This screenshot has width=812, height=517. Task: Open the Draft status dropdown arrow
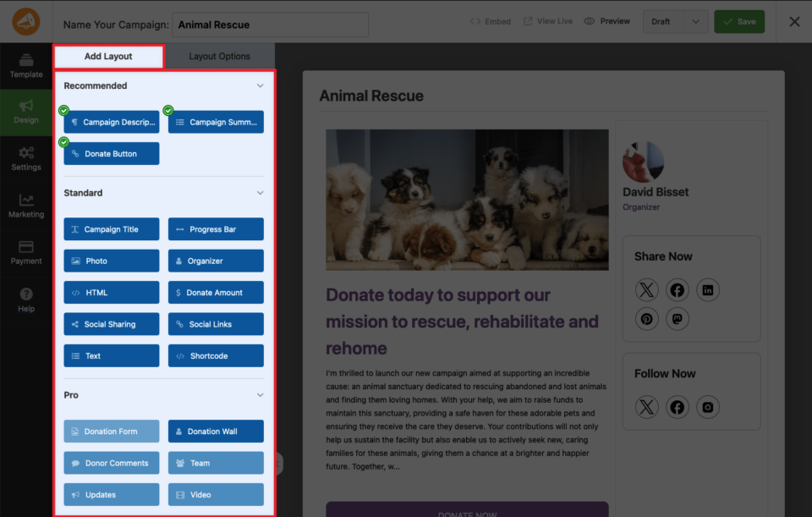[695, 22]
